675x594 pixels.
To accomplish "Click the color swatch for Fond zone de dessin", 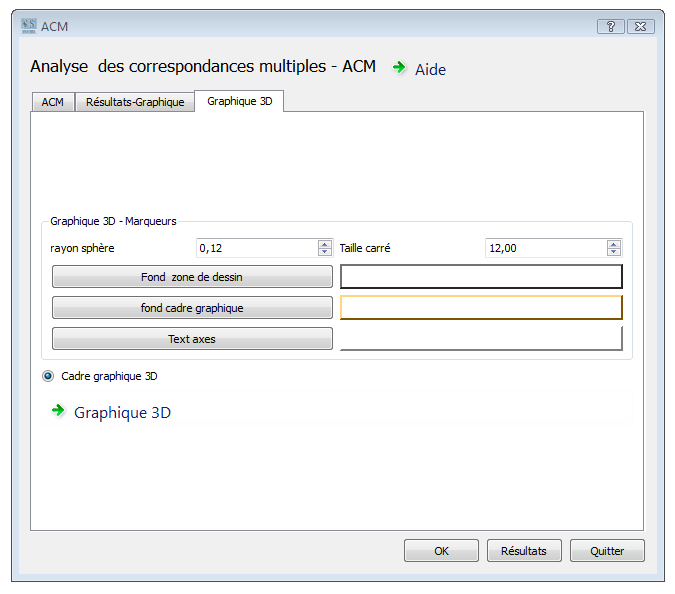I will pos(481,277).
